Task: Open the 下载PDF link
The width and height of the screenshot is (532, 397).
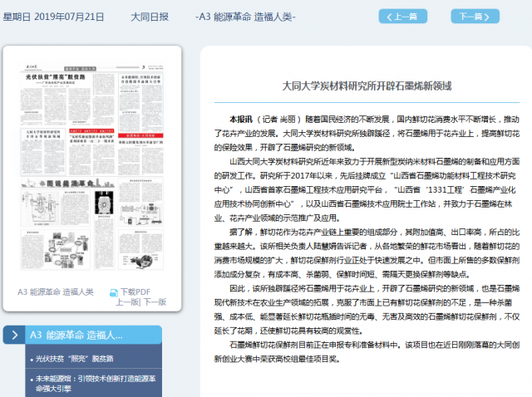Action: tap(135, 292)
